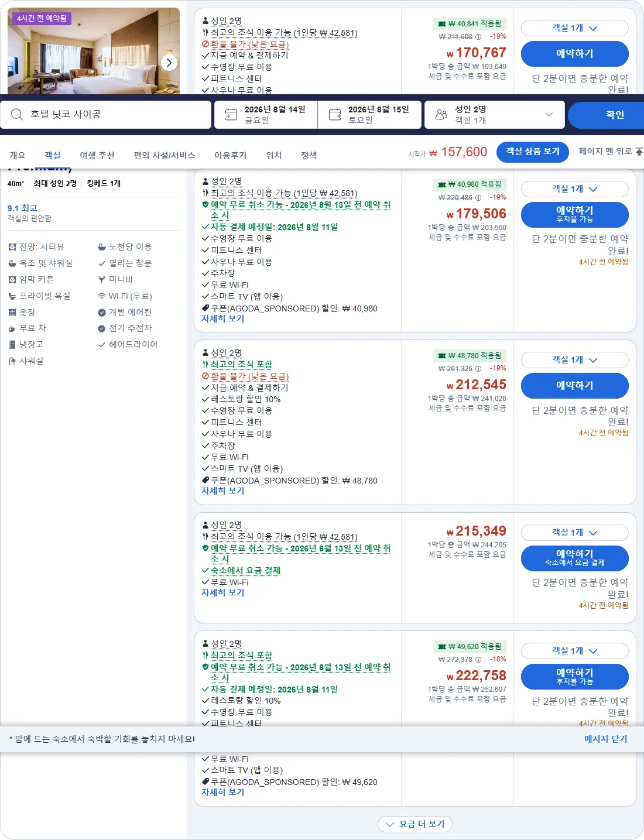
Task: Click the closet amenity icon
Action: (x=12, y=313)
